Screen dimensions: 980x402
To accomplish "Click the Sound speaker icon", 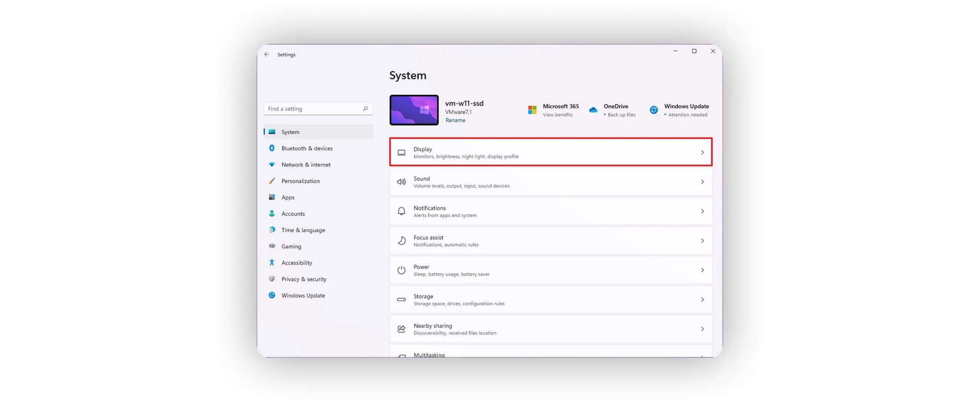I will pyautogui.click(x=401, y=182).
